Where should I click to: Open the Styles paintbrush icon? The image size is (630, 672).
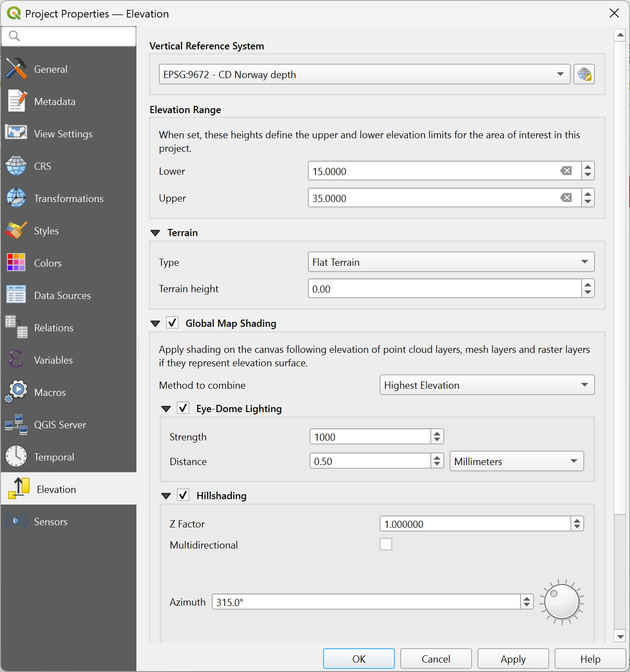click(17, 231)
